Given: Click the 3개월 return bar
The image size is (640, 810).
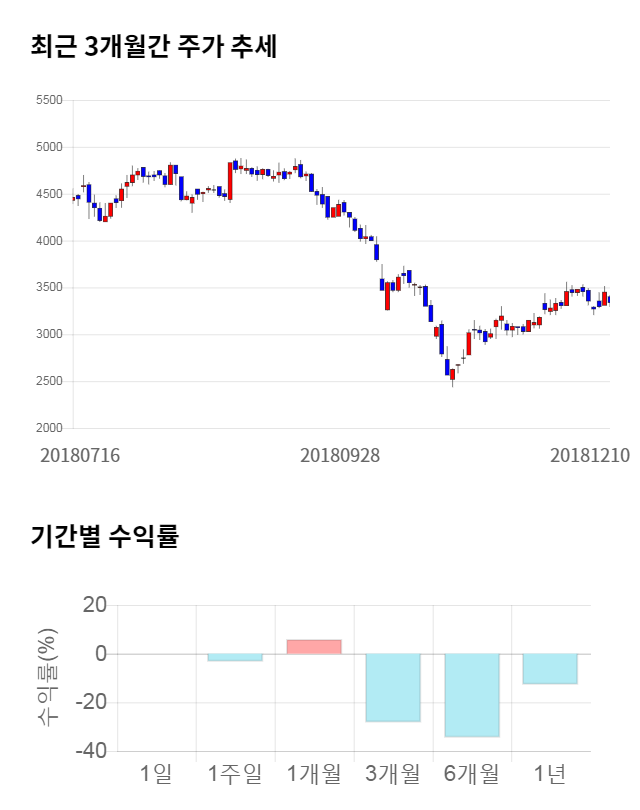Looking at the screenshot, I should pyautogui.click(x=393, y=687).
